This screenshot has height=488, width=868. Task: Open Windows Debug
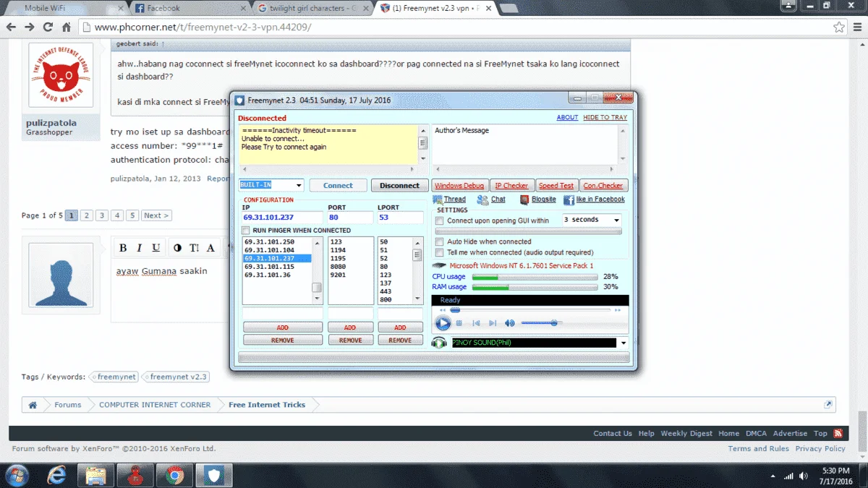tap(459, 186)
